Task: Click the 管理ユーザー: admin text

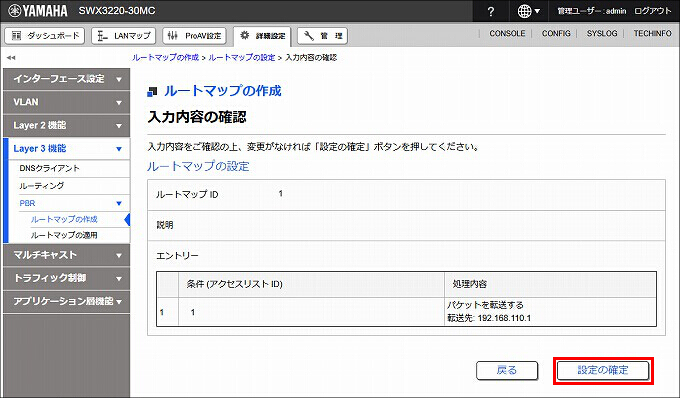Action: [x=592, y=11]
